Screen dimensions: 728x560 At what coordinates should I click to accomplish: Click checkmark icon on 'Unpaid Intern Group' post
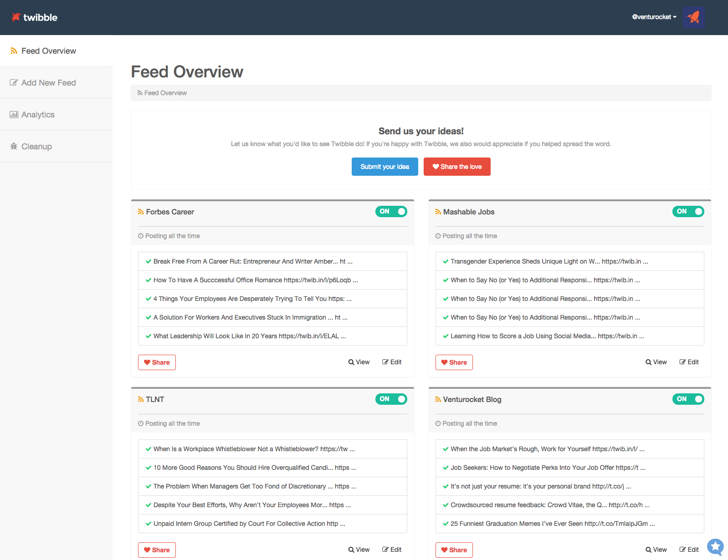(149, 524)
